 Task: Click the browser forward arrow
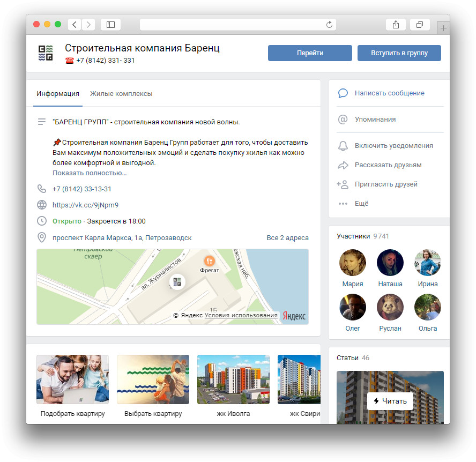click(88, 25)
